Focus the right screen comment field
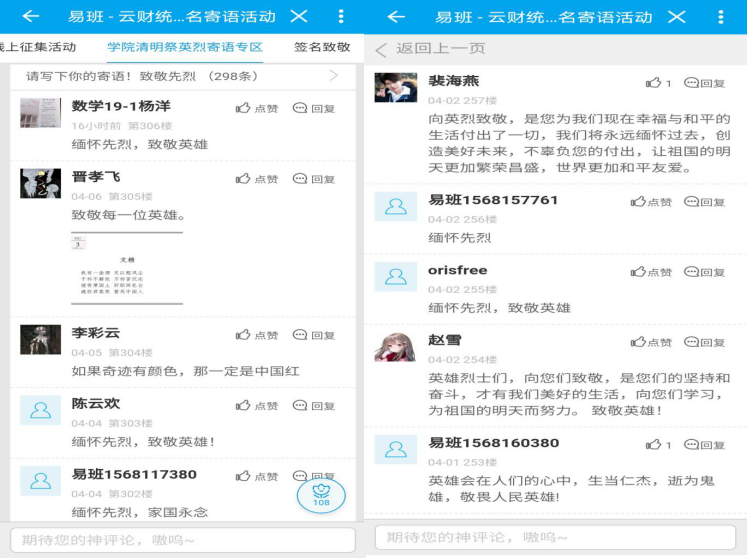753x560 pixels. click(558, 538)
